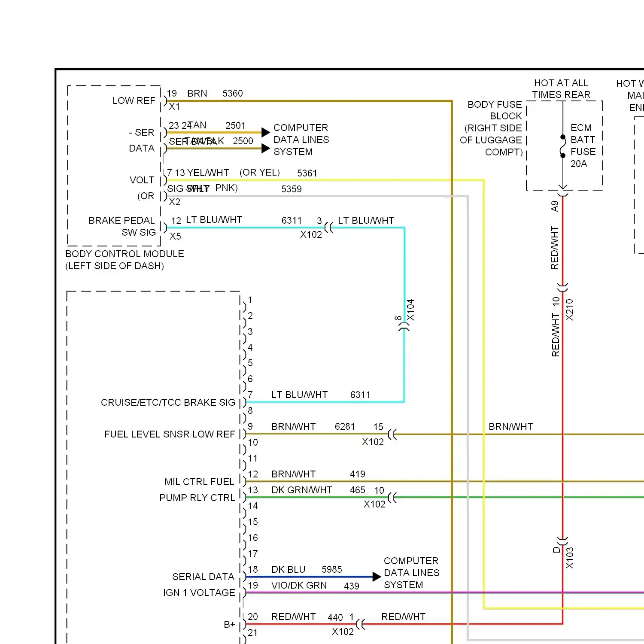Select circuit number 2500
Viewport: 644px width, 644px height.
(243, 141)
